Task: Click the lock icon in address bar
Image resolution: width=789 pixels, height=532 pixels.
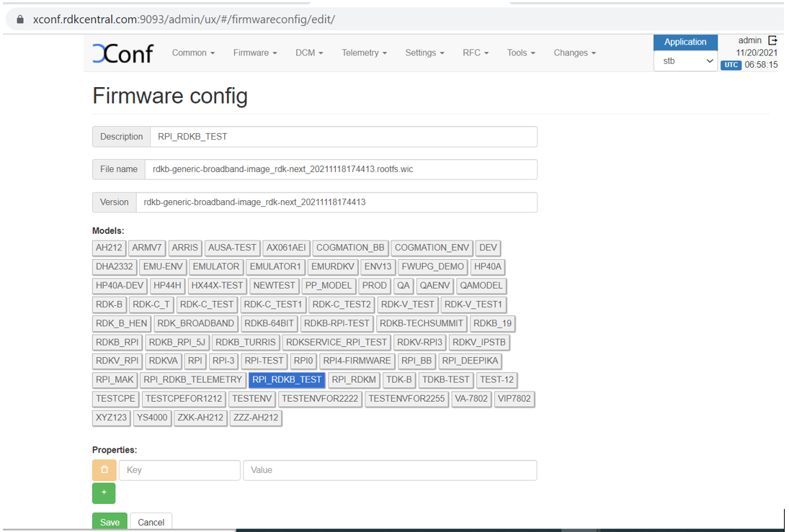Action: (20, 19)
